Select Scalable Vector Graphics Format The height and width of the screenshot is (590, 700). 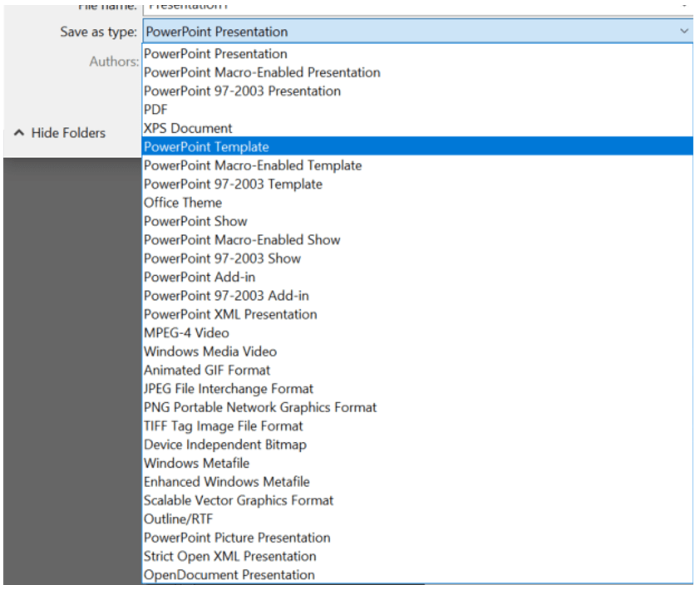(239, 500)
